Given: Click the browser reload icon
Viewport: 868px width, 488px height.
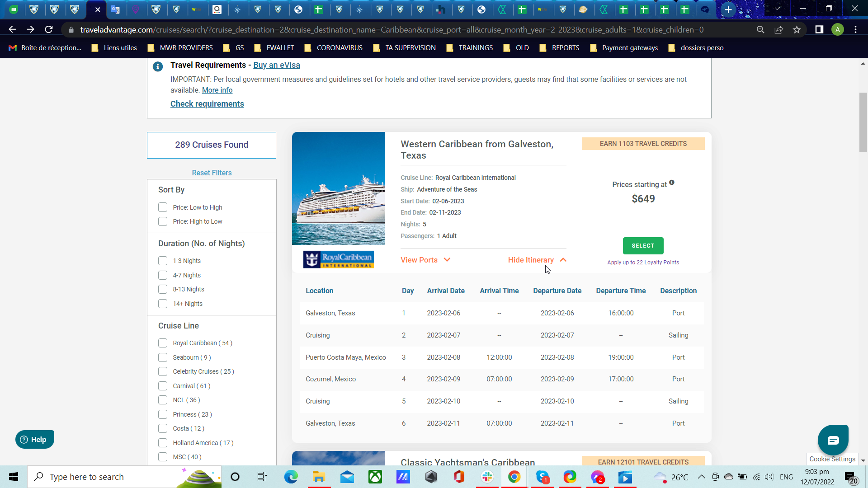Looking at the screenshot, I should [49, 30].
